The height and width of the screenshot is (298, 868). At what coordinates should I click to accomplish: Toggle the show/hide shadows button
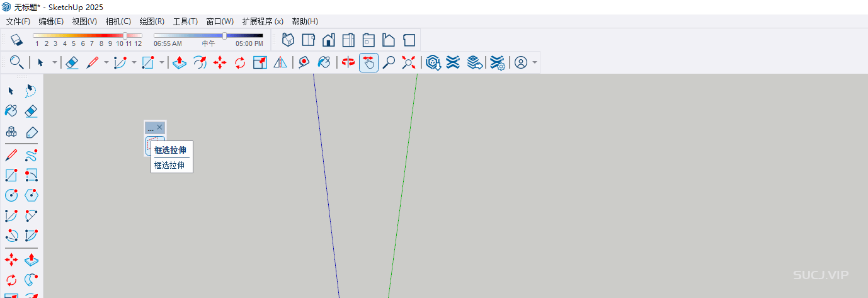[x=16, y=40]
